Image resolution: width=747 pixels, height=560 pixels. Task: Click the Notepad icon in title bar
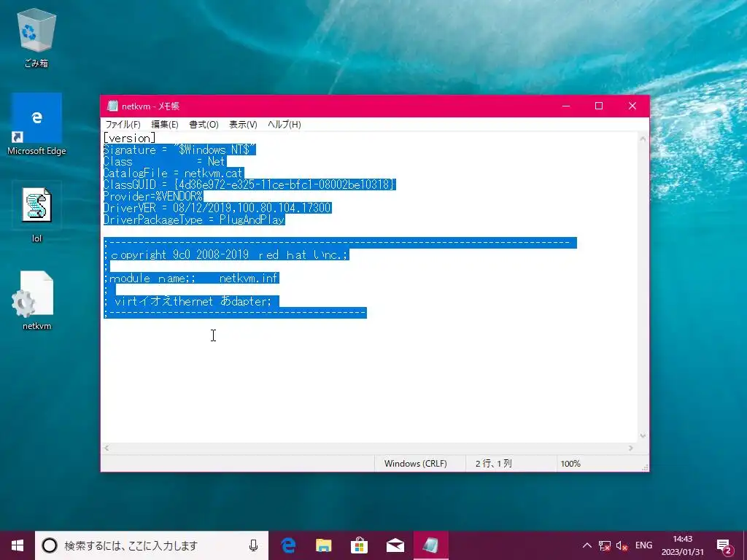[x=112, y=106]
